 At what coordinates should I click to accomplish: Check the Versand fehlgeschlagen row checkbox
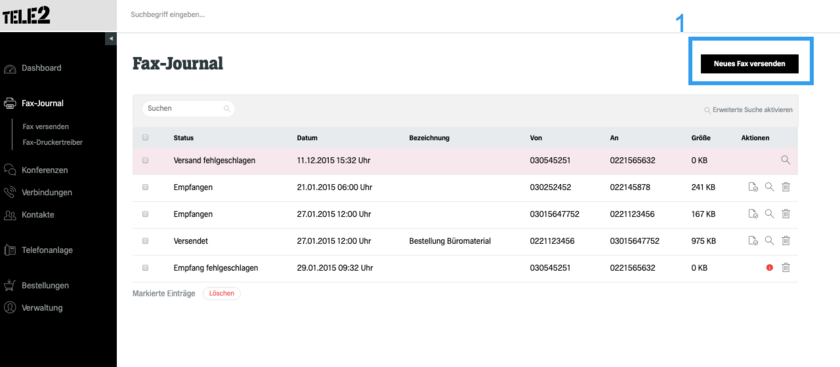[x=145, y=160]
